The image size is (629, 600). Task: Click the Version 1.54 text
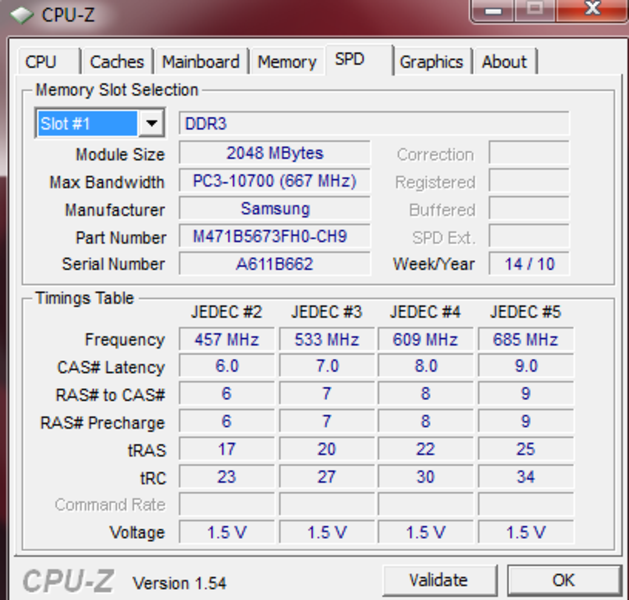(x=179, y=583)
